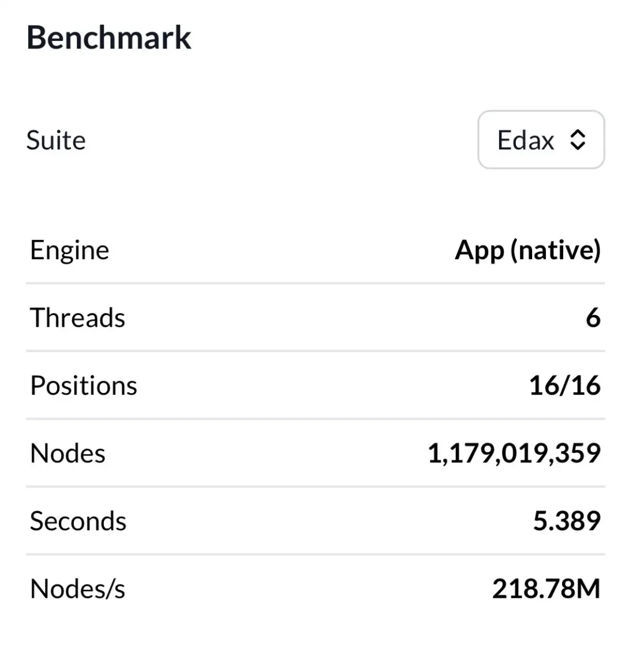The width and height of the screenshot is (644, 648).
Task: Click the Seconds row label
Action: [78, 521]
